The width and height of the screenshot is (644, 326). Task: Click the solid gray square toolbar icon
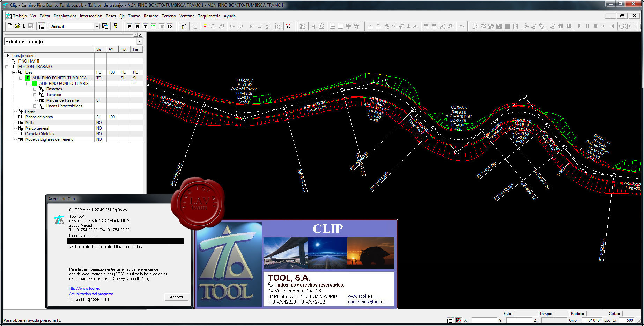(x=507, y=26)
